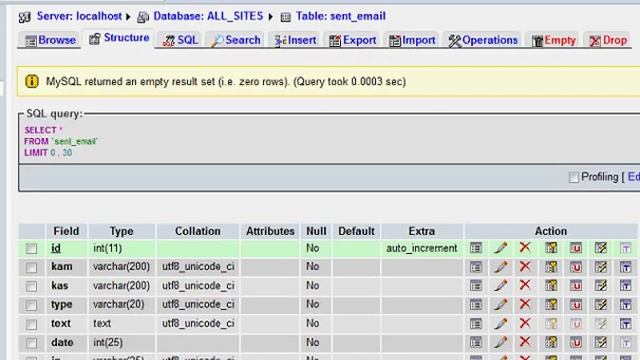Edit the kam field with pencil icon
The width and height of the screenshot is (640, 360).
pyautogui.click(x=501, y=267)
